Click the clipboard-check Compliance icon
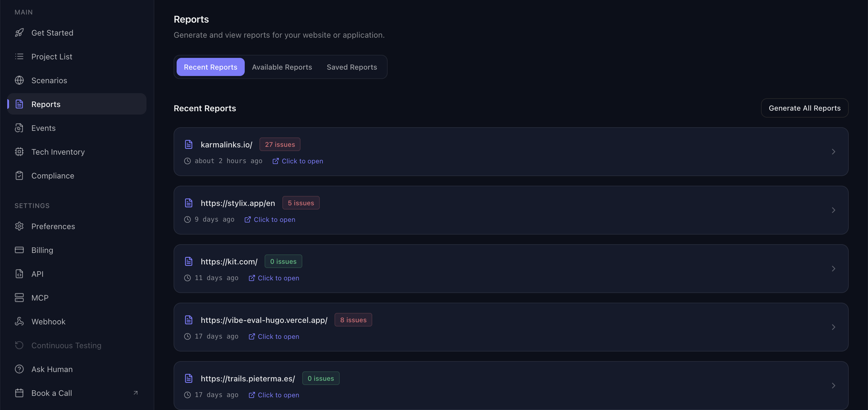Viewport: 868px width, 410px height. click(19, 176)
